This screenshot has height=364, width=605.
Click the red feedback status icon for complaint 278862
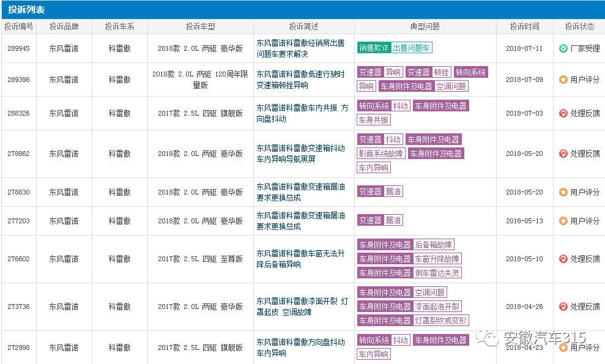click(x=564, y=154)
